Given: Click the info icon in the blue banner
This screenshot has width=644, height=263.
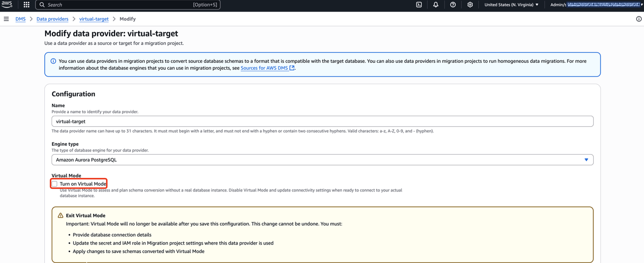Looking at the screenshot, I should tap(53, 61).
